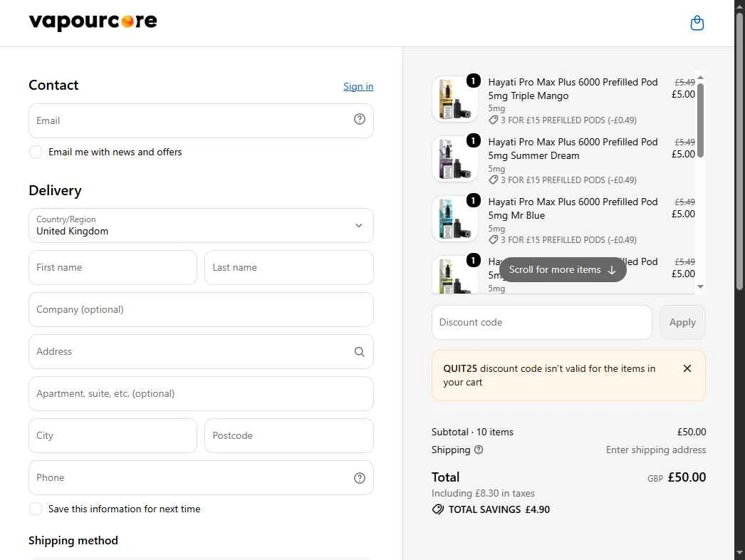Click 'Enter shipping address' text

656,450
